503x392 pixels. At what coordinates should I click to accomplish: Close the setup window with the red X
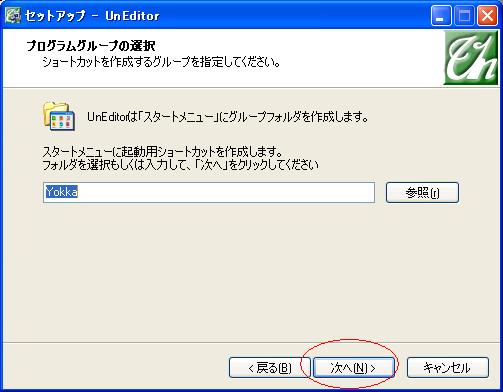tap(487, 16)
